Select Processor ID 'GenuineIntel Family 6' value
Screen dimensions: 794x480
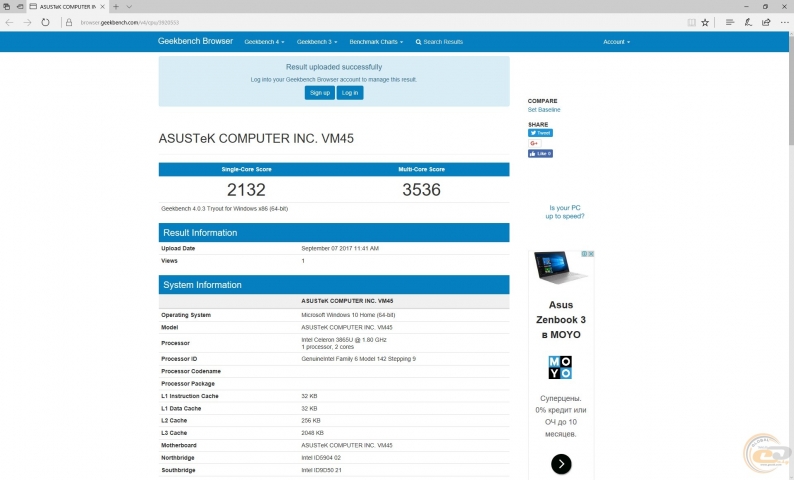(359, 359)
